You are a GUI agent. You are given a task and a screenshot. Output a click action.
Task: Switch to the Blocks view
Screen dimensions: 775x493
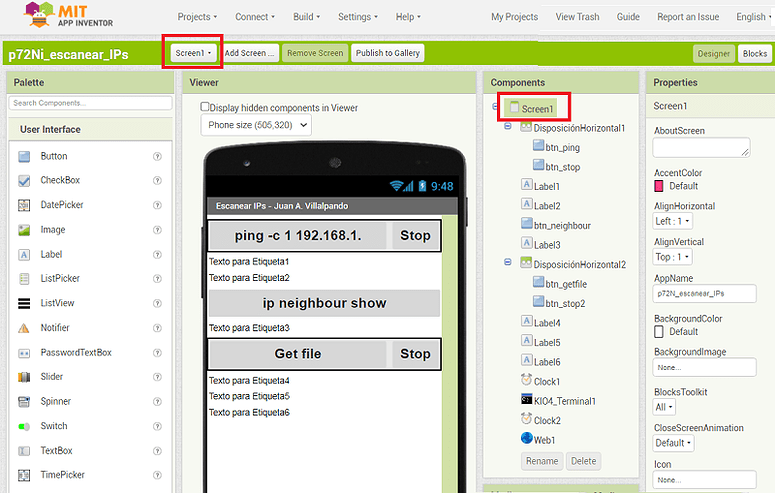[x=755, y=53]
